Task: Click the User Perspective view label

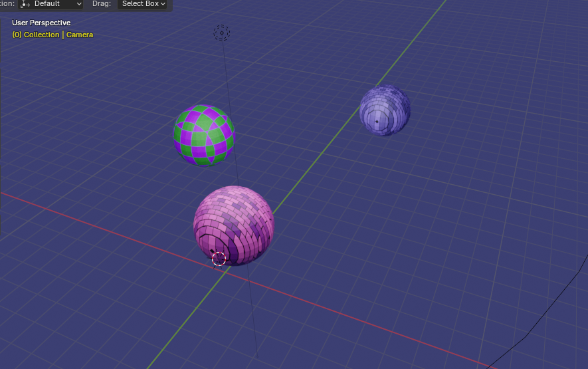Action: tap(41, 23)
